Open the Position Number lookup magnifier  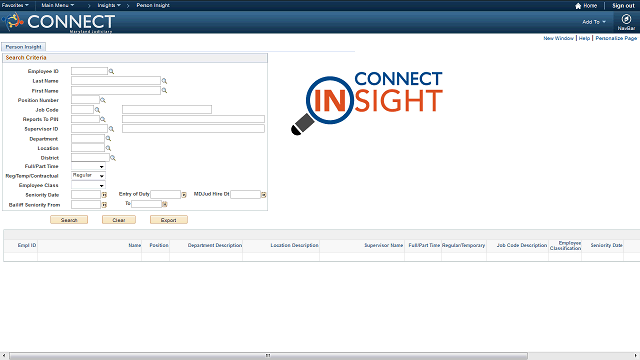click(103, 100)
